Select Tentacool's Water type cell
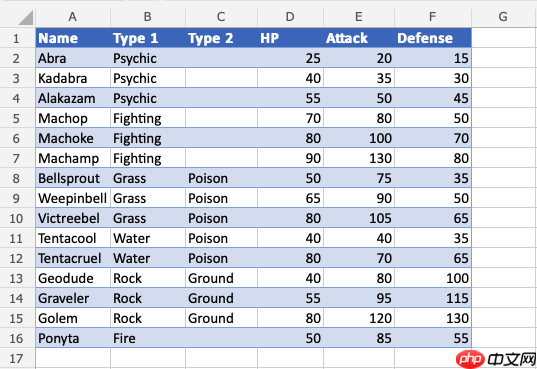The width and height of the screenshot is (537, 369). pyautogui.click(x=148, y=238)
